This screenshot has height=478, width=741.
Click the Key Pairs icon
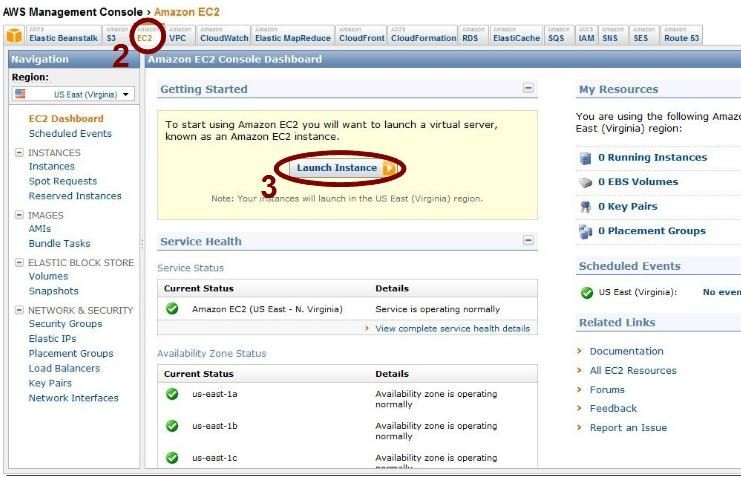[586, 207]
